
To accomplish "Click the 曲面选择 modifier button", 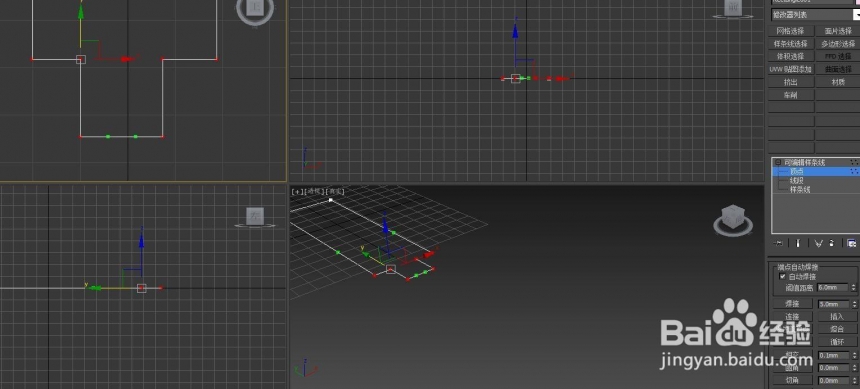I will 838,69.
